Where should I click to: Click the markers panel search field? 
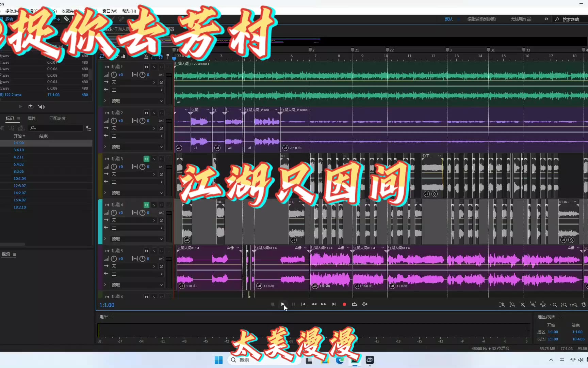pos(56,128)
